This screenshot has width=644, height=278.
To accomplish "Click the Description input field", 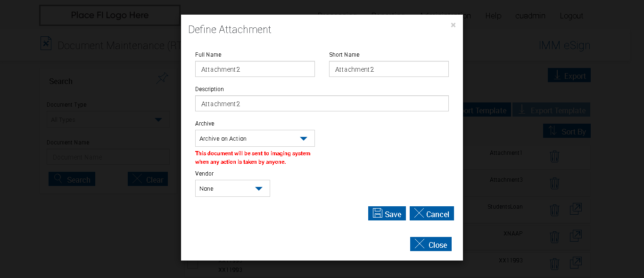I will tap(322, 103).
